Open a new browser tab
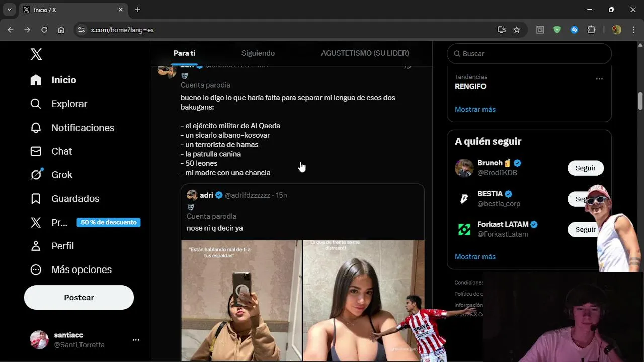Viewport: 644px width, 362px height. 137,10
